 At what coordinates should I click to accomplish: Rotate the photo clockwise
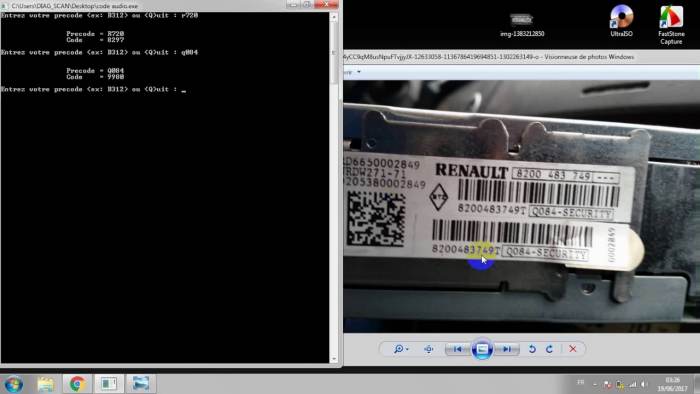[550, 349]
